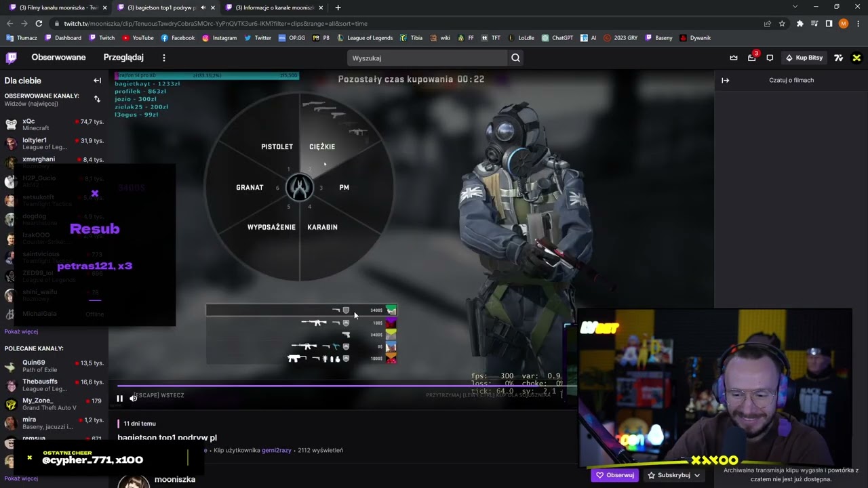Open xQc channel in the sidebar
Screen dimensions: 868x488
click(54, 124)
